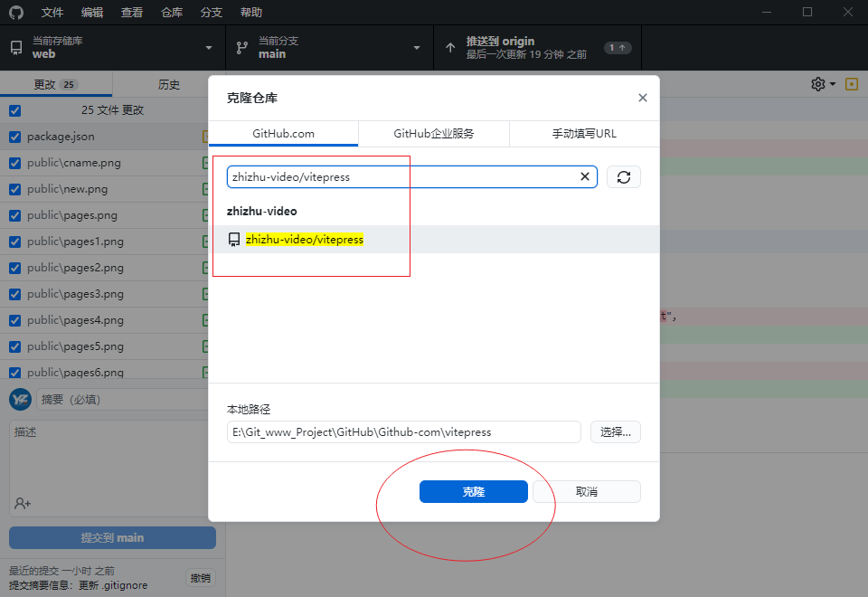This screenshot has width=868, height=597.
Task: Select the zhizhu-video/vitepress repository row
Action: [x=434, y=239]
